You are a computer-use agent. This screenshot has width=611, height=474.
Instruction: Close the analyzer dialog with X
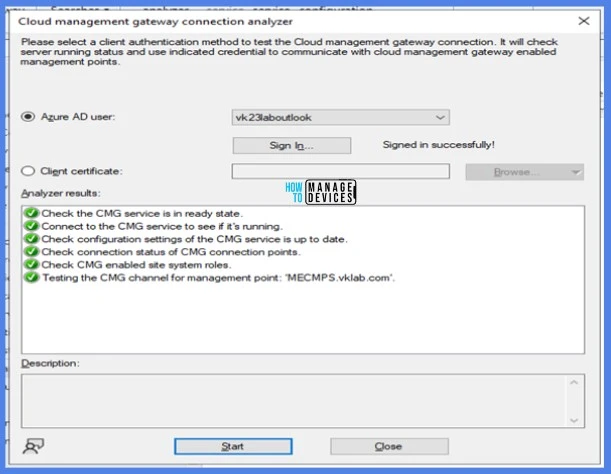tap(583, 21)
